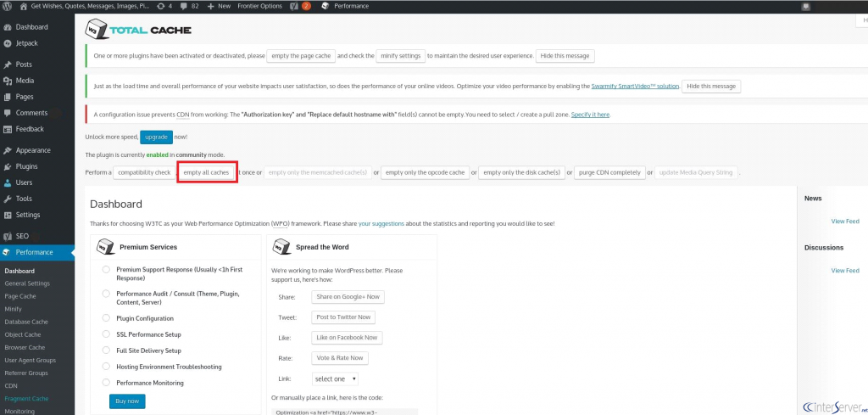Click Post to Twitter Now
The width and height of the screenshot is (868, 415).
tap(343, 317)
